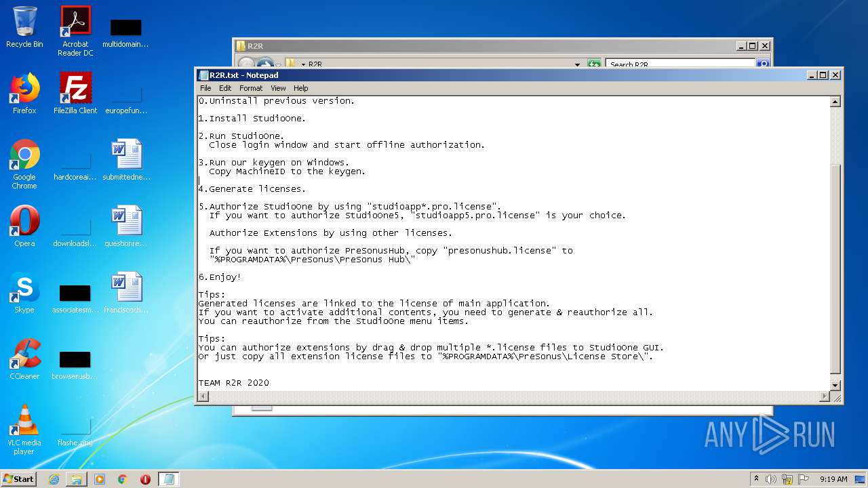This screenshot has width=868, height=488.
Task: Click Notepad horizontal scroll left arrow
Action: pyautogui.click(x=203, y=397)
